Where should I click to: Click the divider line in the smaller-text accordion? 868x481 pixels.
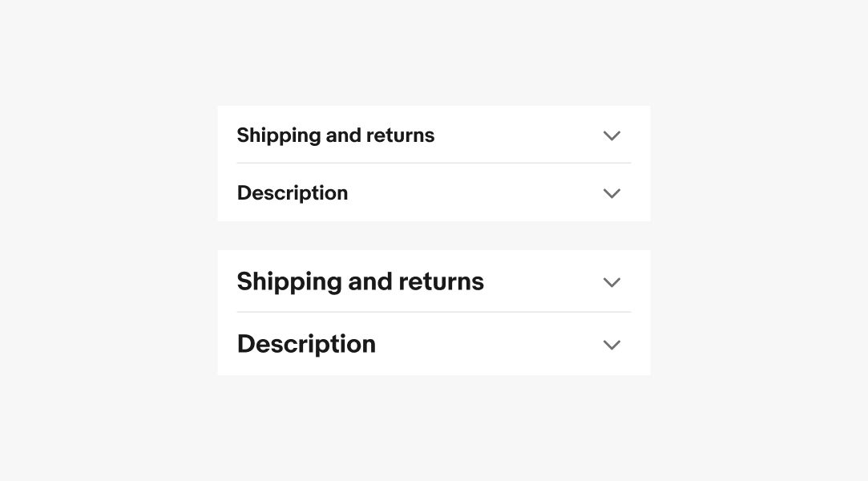pyautogui.click(x=434, y=163)
